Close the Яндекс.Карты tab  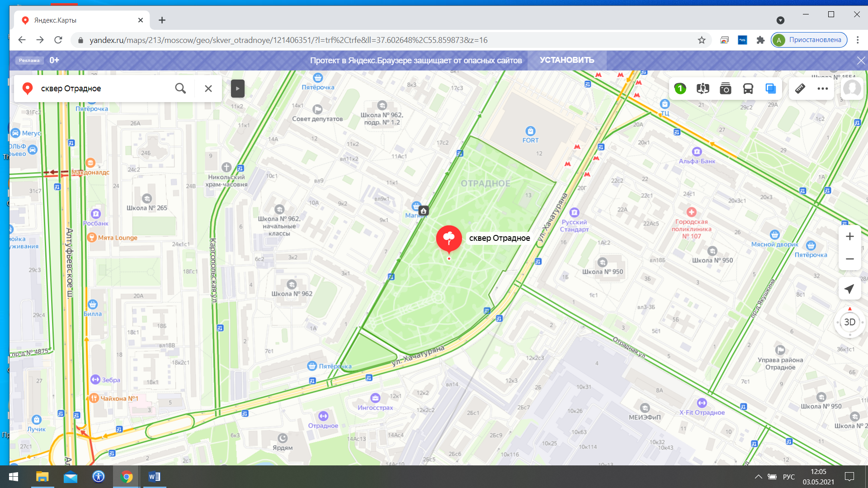click(x=140, y=20)
